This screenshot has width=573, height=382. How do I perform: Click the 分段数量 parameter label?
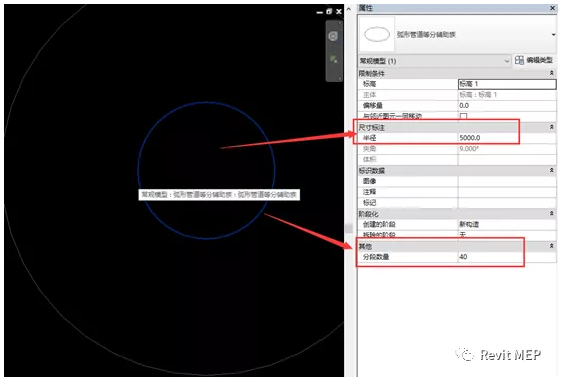coord(376,257)
